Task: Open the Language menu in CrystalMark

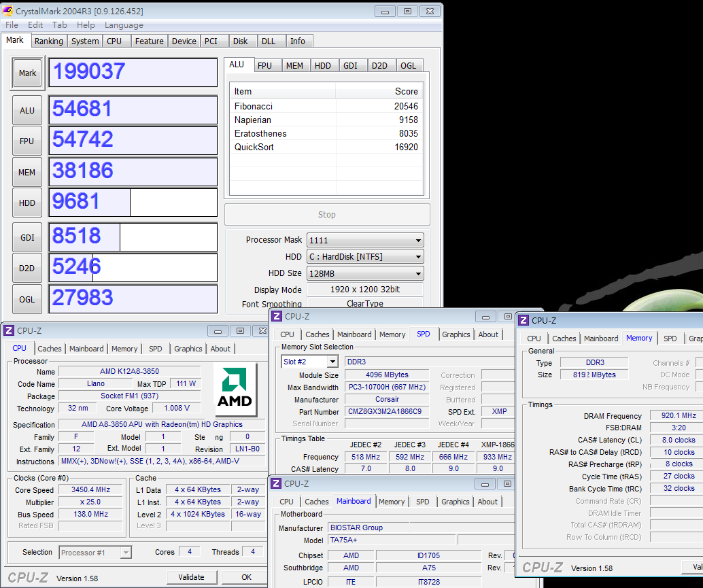Action: pyautogui.click(x=124, y=25)
